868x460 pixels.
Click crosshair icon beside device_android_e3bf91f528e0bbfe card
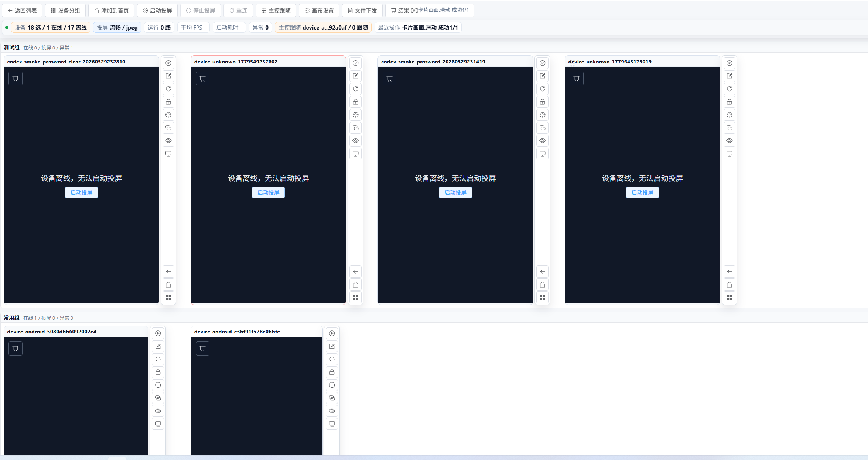[332, 385]
